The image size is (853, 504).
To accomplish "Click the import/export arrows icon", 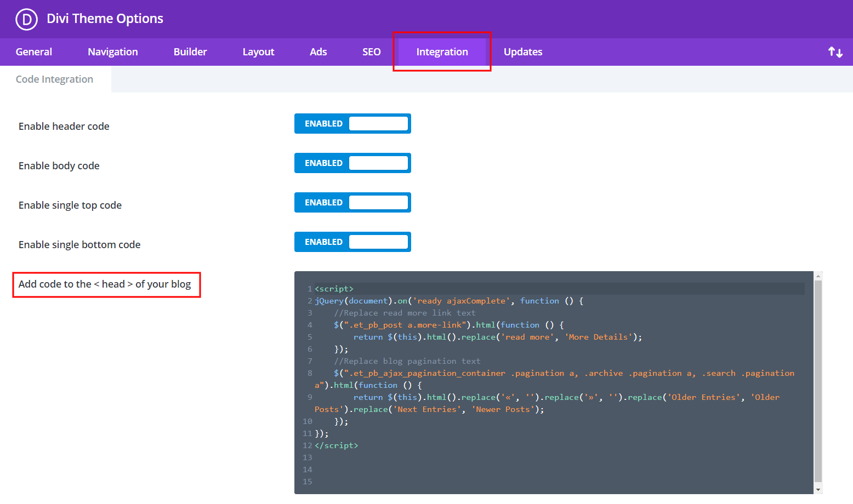I will click(x=835, y=52).
